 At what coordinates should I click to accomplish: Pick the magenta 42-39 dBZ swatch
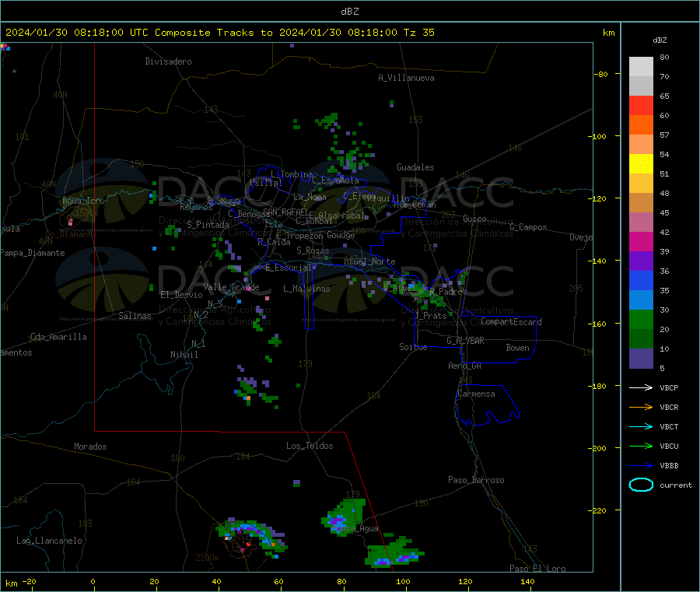point(641,242)
